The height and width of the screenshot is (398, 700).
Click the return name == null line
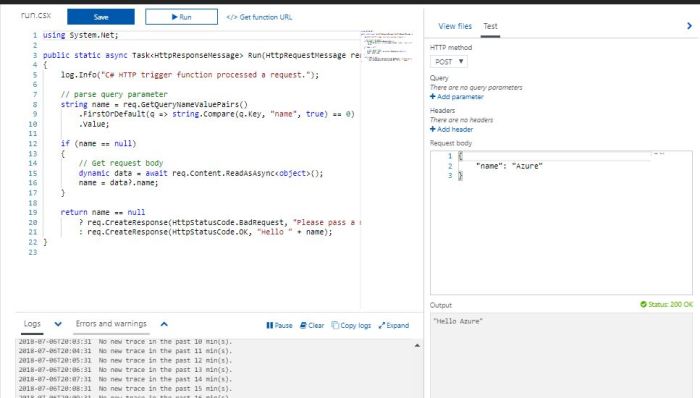tap(103, 212)
